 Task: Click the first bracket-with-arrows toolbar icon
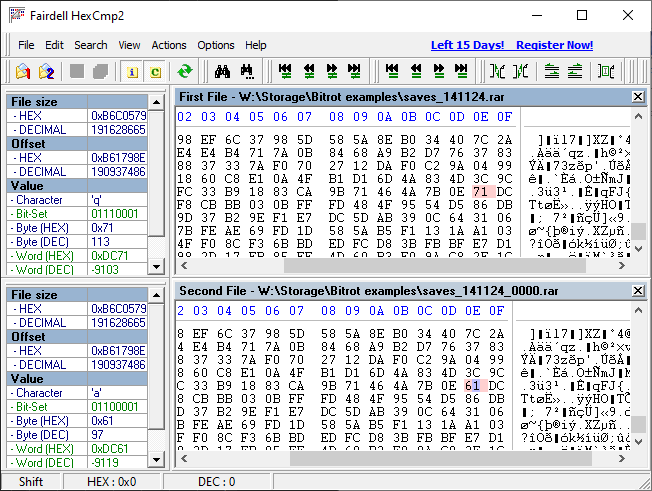pos(497,71)
